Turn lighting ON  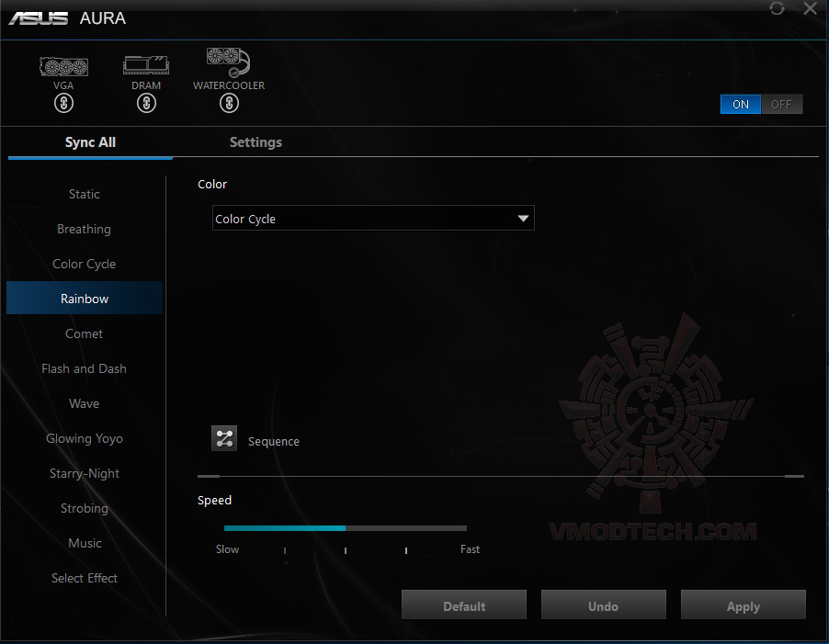pyautogui.click(x=740, y=104)
